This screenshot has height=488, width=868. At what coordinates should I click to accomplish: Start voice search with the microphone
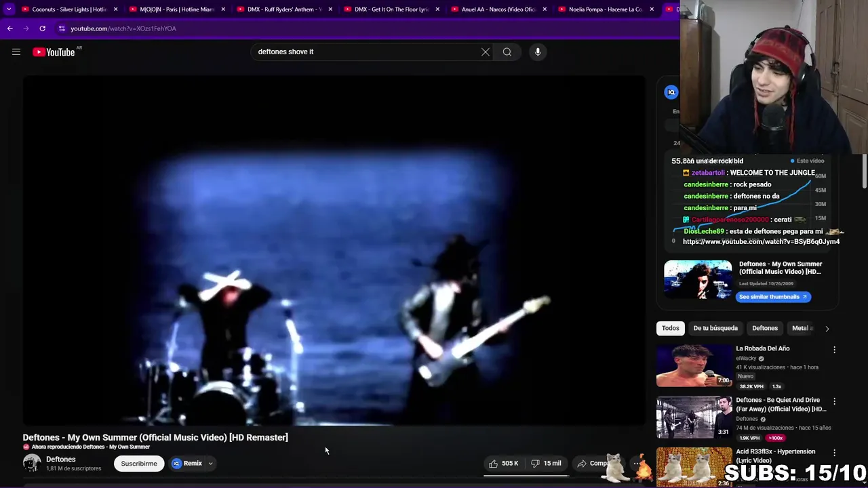point(538,52)
